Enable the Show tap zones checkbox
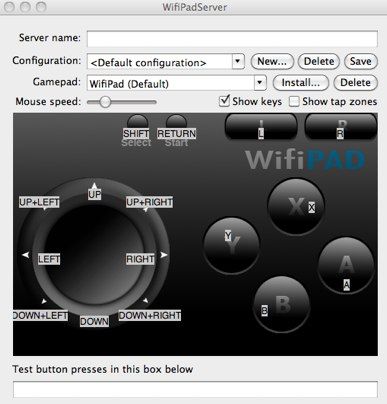 coord(294,101)
